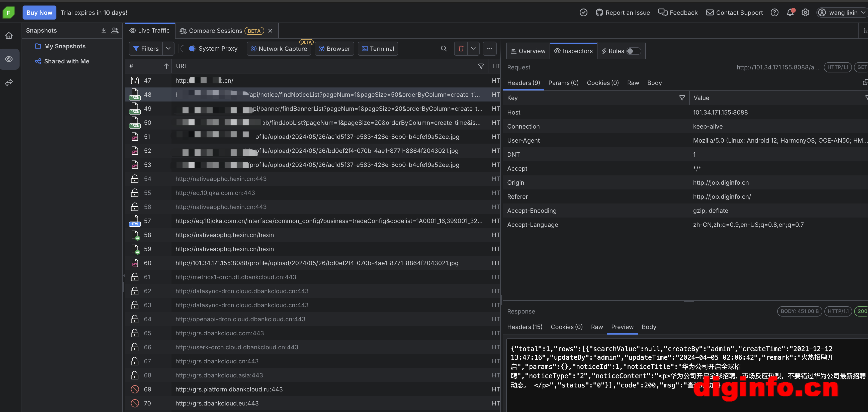Click the JSON icon of session 49
Screen dimensions: 868x412
[x=135, y=109]
